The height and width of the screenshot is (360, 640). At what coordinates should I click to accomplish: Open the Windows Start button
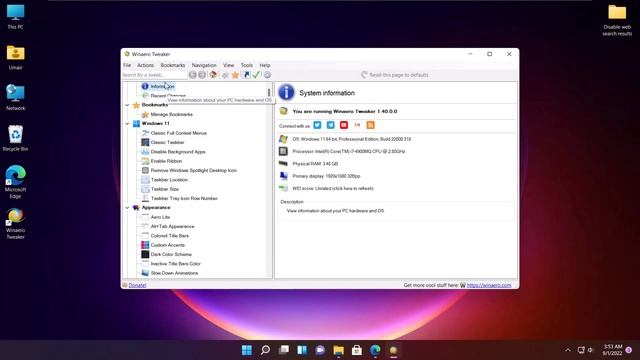[x=247, y=350]
